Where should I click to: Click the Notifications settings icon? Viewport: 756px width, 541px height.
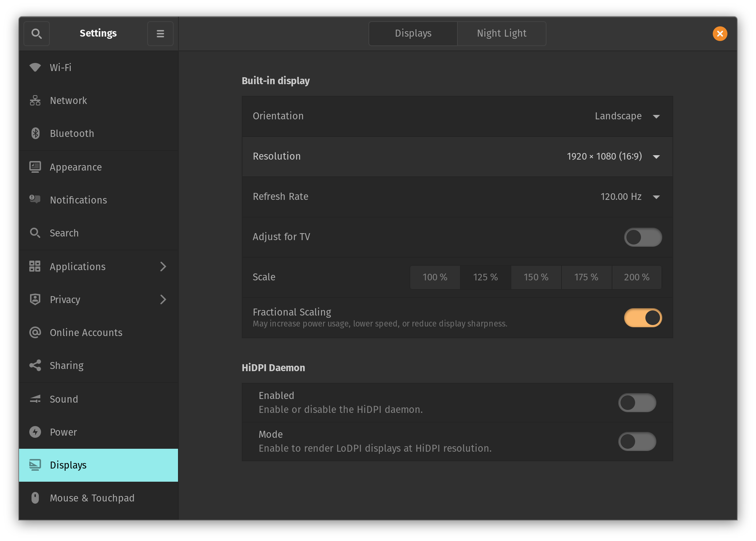pyautogui.click(x=34, y=199)
